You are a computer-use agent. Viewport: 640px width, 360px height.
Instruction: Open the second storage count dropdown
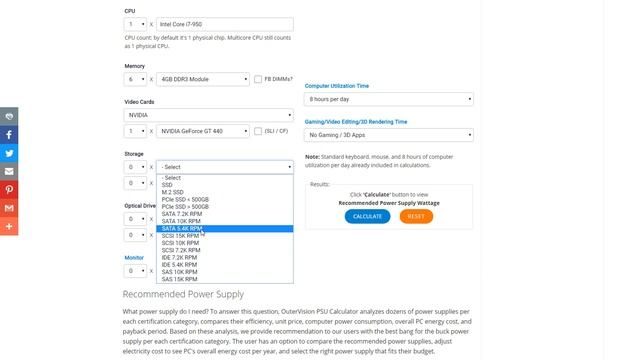[x=135, y=183]
